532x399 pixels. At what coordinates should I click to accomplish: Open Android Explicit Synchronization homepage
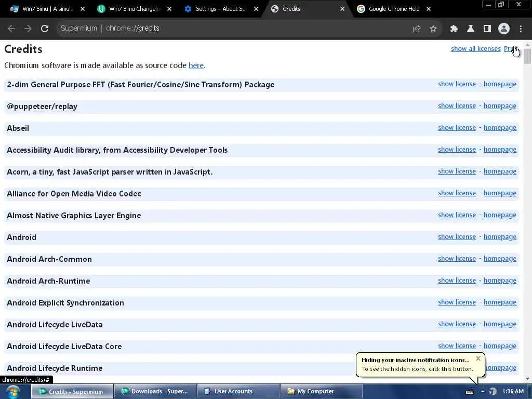tap(500, 302)
